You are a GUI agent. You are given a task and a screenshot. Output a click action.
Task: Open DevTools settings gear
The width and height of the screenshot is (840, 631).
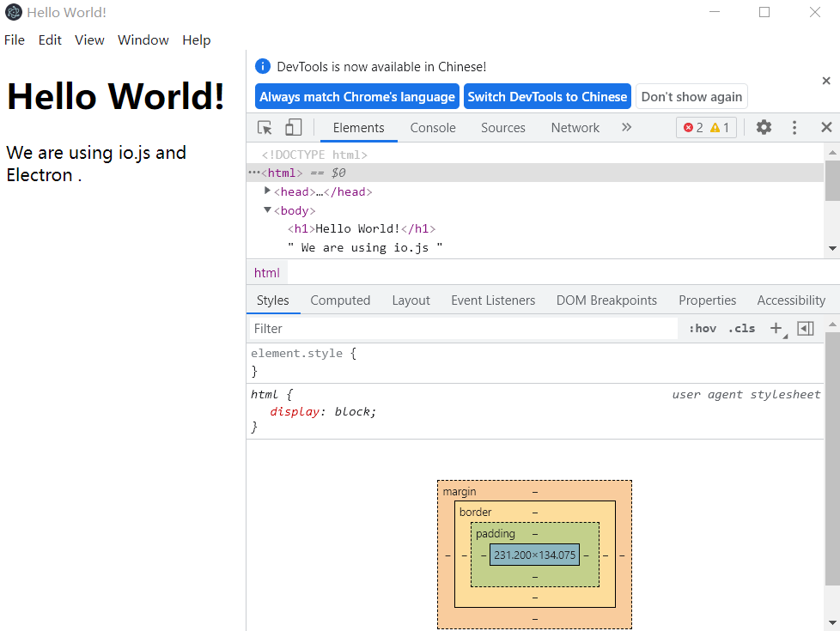[764, 127]
